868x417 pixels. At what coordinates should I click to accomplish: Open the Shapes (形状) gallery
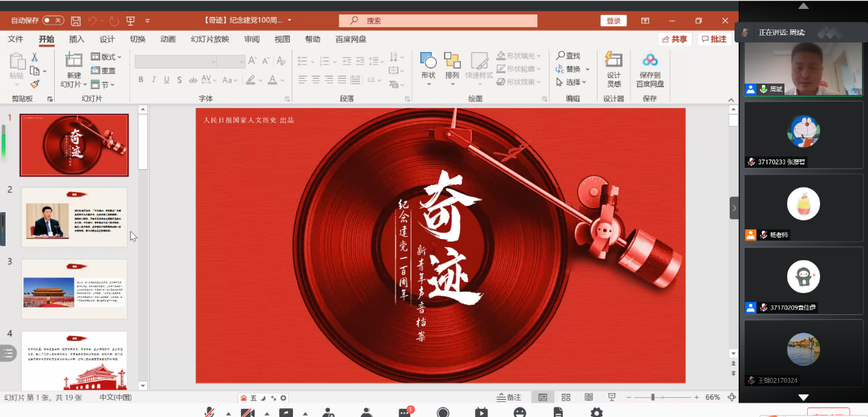click(x=428, y=68)
